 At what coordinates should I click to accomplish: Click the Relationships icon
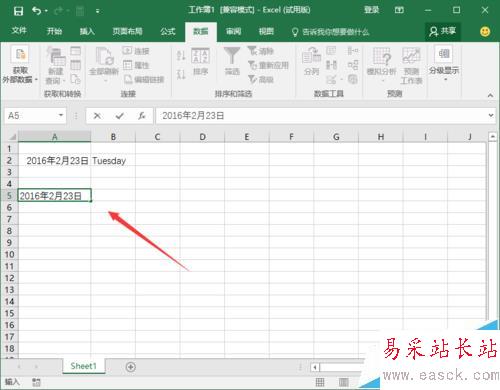pyautogui.click(x=353, y=65)
